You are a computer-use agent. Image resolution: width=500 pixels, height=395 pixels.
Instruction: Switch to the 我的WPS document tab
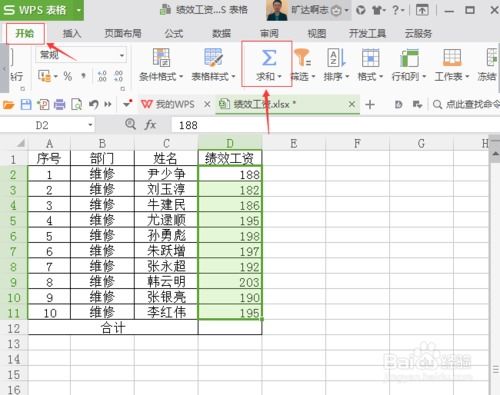point(169,105)
